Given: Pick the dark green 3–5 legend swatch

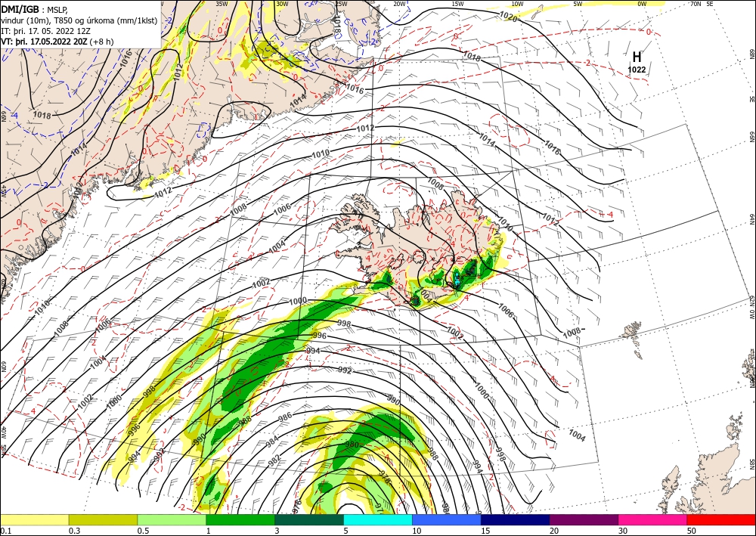Looking at the screenshot, I should pos(309,519).
